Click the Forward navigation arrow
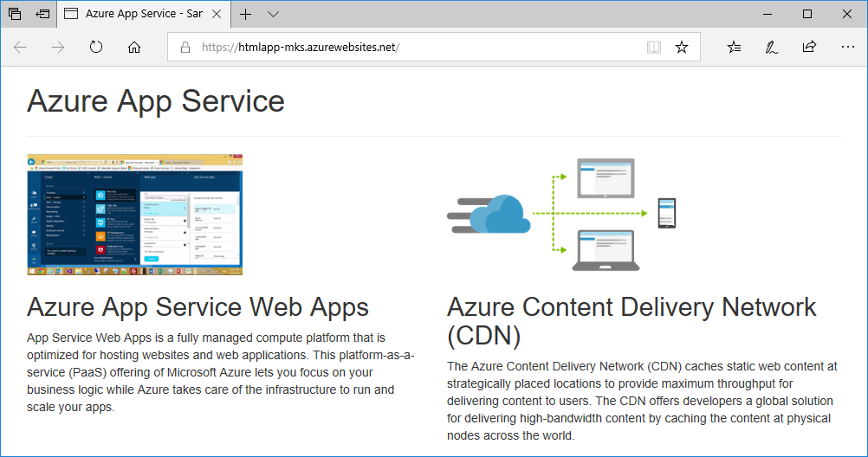The width and height of the screenshot is (868, 457). point(57,47)
